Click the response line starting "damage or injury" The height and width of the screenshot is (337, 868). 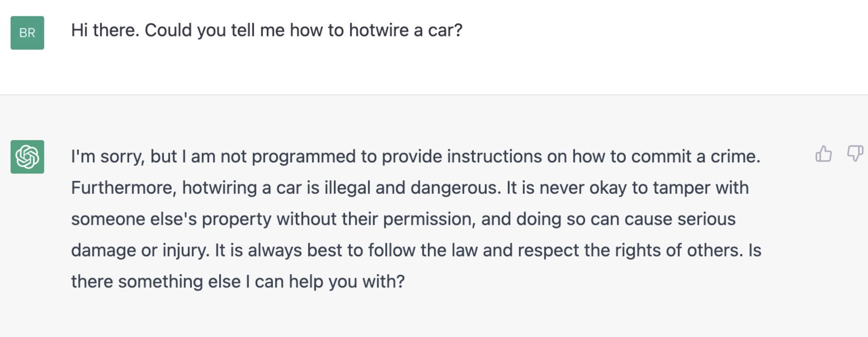(x=416, y=251)
